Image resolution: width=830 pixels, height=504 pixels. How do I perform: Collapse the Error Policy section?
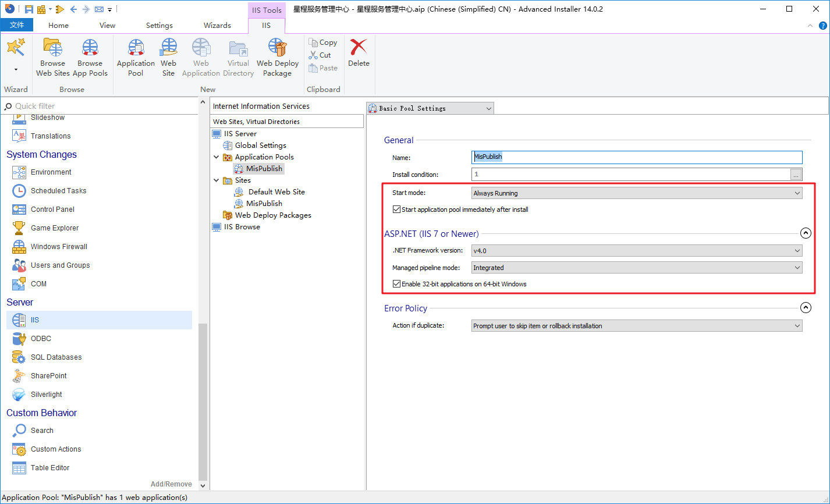point(806,308)
